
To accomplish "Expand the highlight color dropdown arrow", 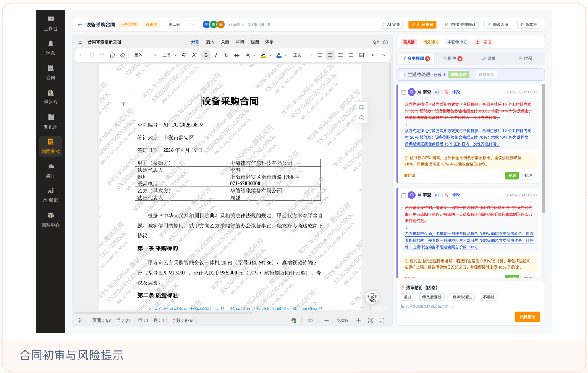I will 270,55.
